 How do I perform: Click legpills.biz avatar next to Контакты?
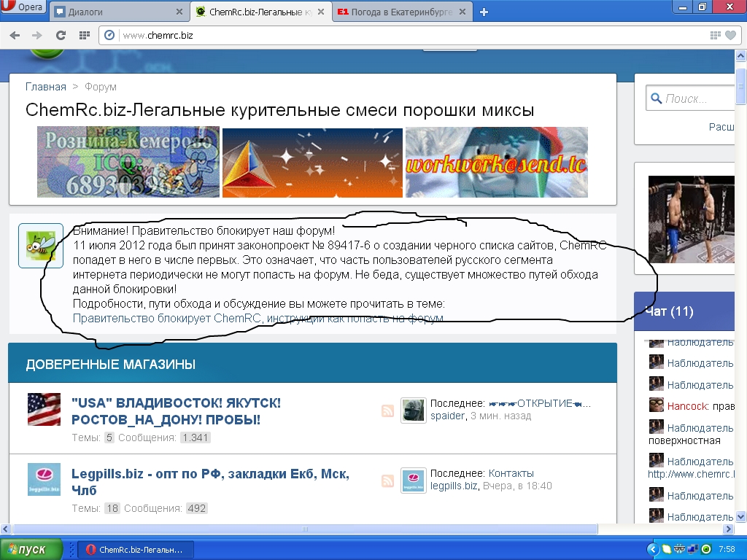tap(414, 481)
